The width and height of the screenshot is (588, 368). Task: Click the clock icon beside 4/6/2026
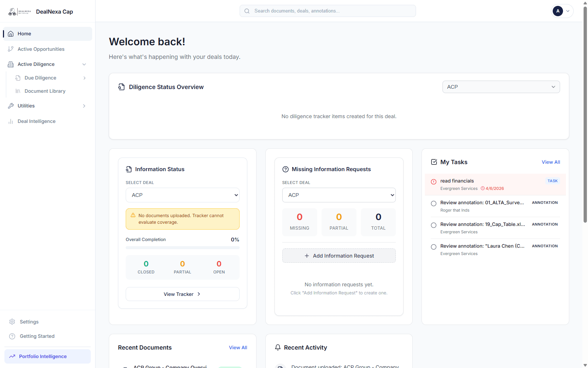(x=483, y=188)
